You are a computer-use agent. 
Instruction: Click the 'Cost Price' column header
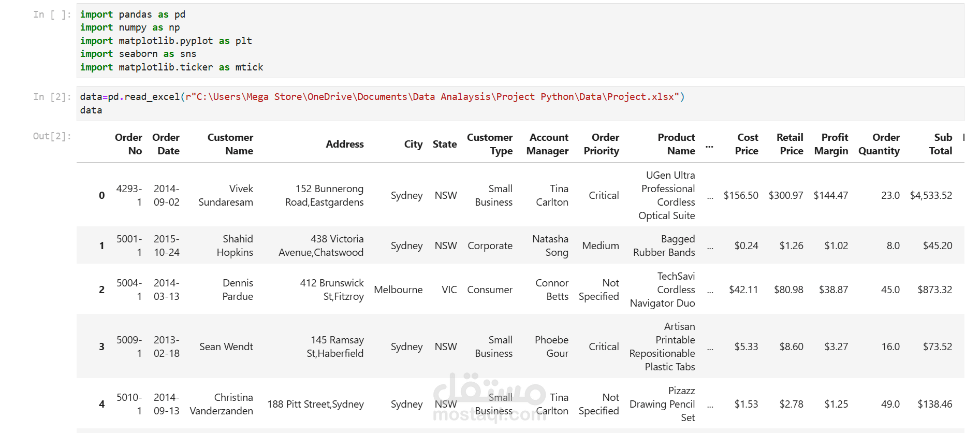(747, 144)
